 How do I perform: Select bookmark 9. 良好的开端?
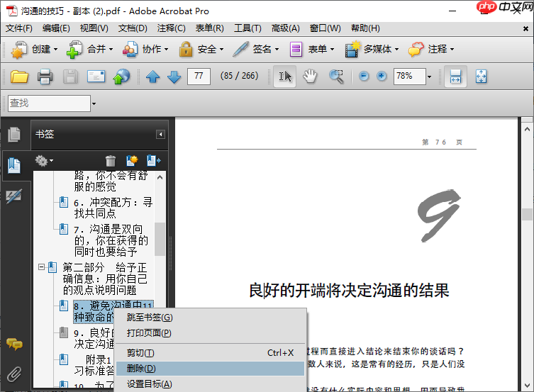click(94, 338)
